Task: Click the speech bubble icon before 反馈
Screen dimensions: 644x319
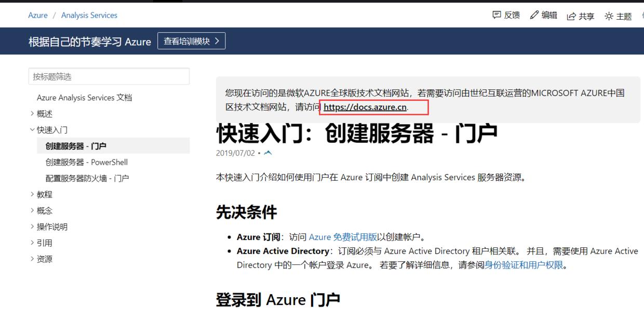Action: click(498, 15)
